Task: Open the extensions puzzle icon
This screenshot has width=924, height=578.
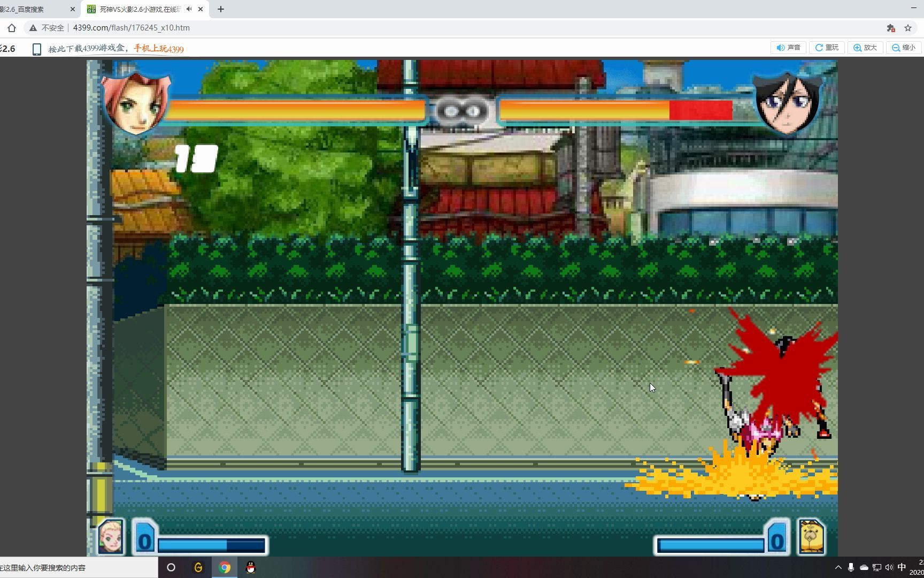Action: pos(891,28)
